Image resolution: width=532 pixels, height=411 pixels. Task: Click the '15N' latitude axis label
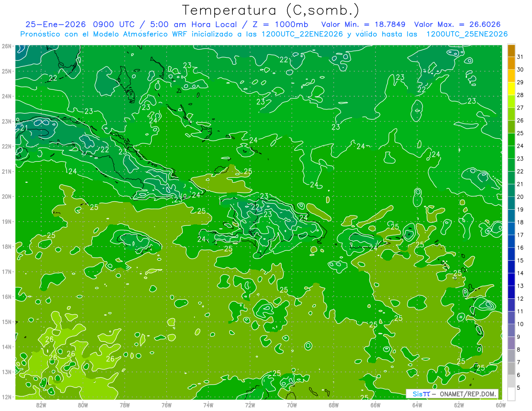7,321
